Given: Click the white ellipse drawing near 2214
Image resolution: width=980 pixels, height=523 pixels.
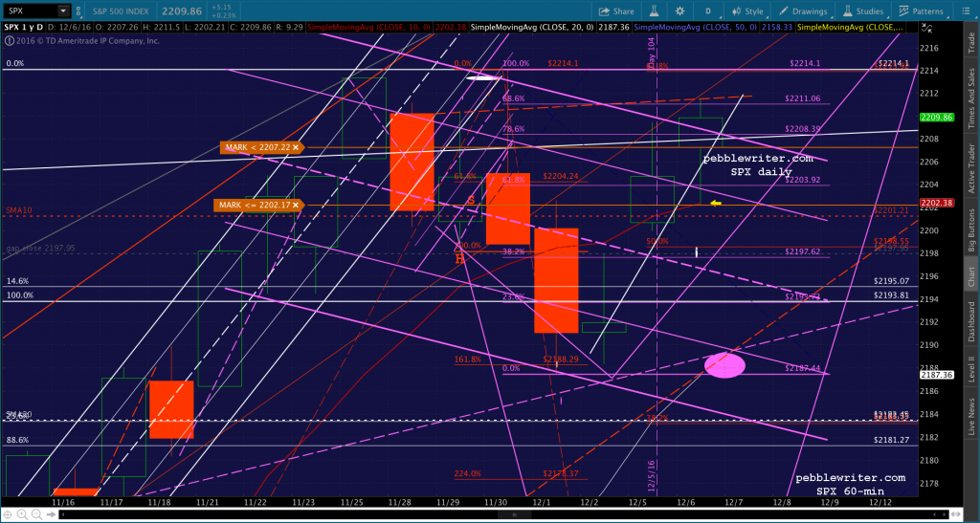Looking at the screenshot, I should 483,78.
